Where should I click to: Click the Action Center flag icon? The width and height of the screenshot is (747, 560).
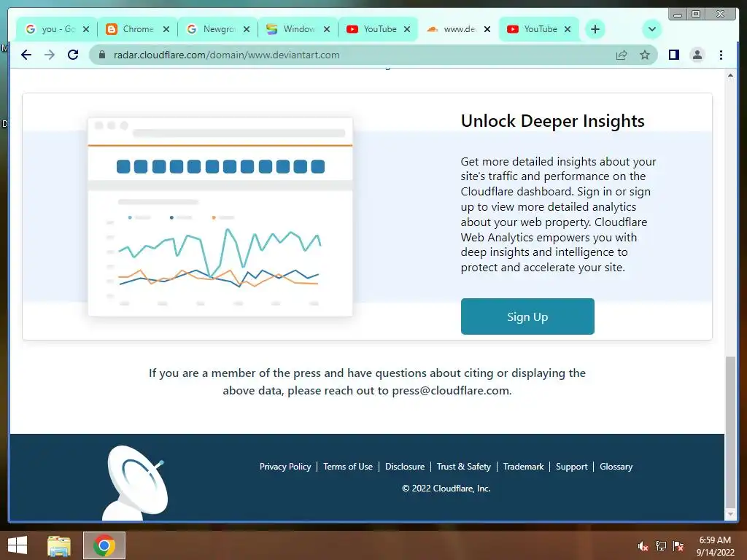(678, 546)
